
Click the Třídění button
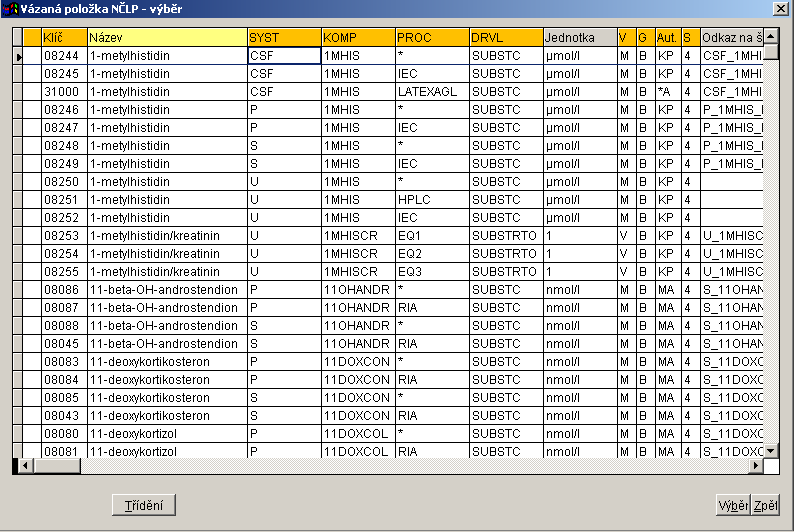[x=144, y=505]
